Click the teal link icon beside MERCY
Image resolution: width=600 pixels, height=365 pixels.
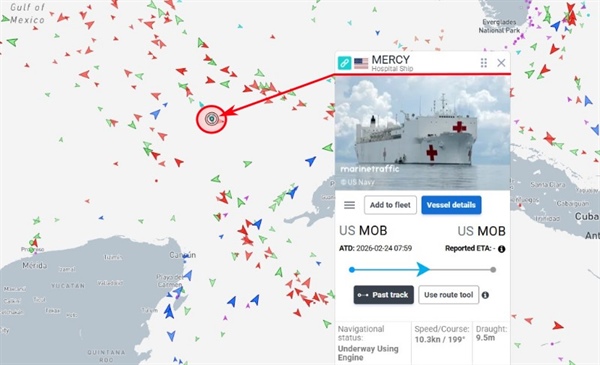tap(344, 63)
